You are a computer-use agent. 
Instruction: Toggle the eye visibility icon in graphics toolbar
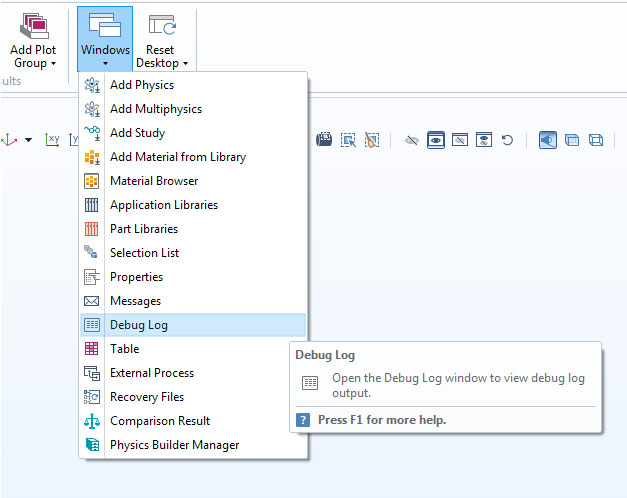click(x=436, y=140)
